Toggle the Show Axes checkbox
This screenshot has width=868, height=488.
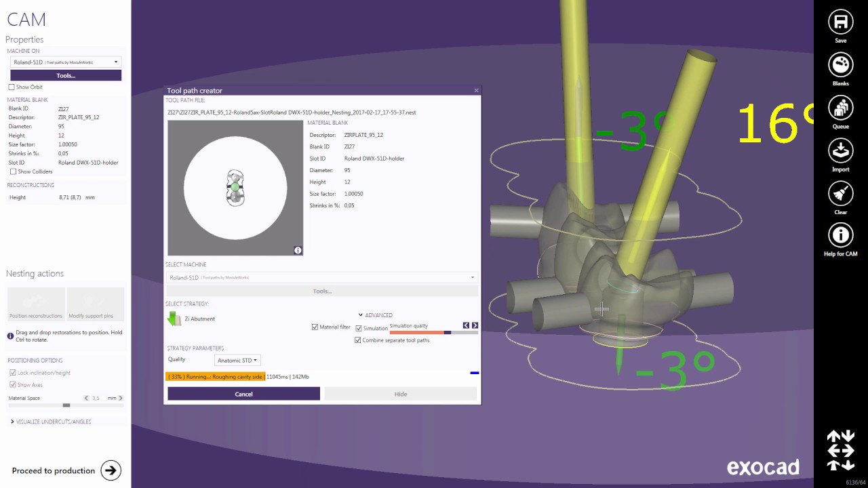pos(13,385)
